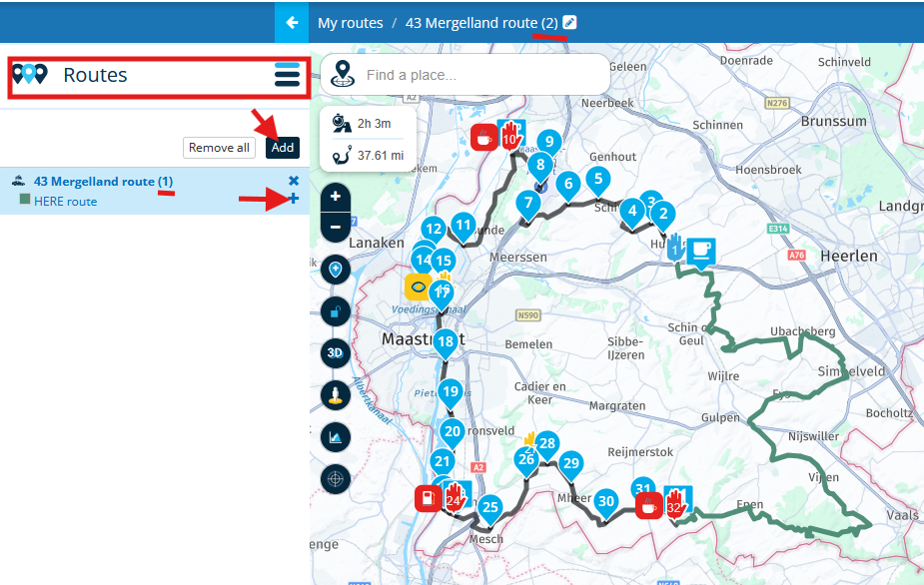Center map with crosshair target button
This screenshot has width=924, height=585.
[336, 479]
